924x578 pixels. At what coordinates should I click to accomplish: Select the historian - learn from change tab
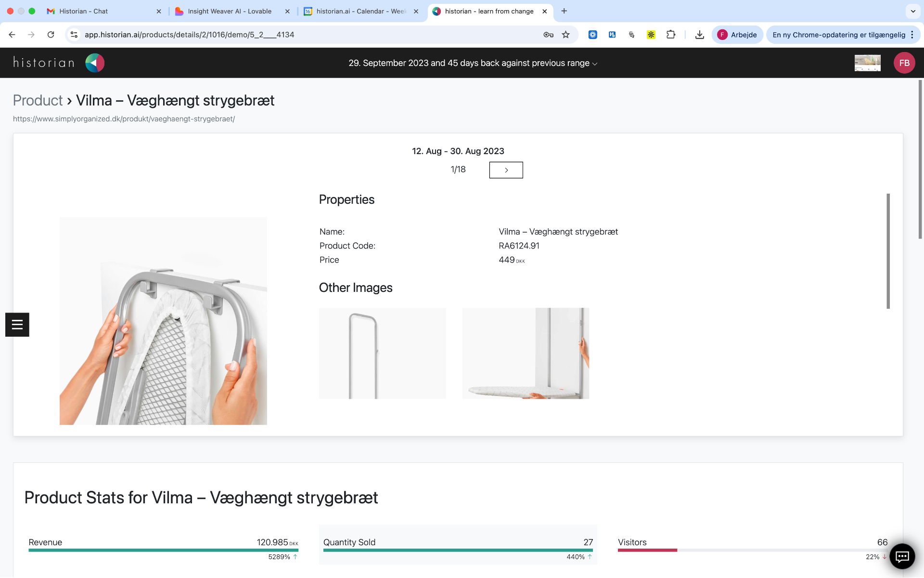(x=490, y=11)
